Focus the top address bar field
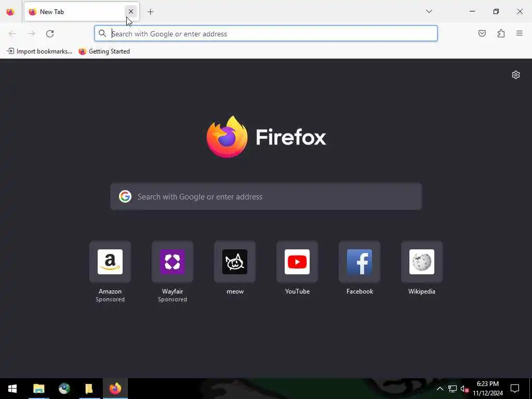This screenshot has width=532, height=399. point(266,34)
